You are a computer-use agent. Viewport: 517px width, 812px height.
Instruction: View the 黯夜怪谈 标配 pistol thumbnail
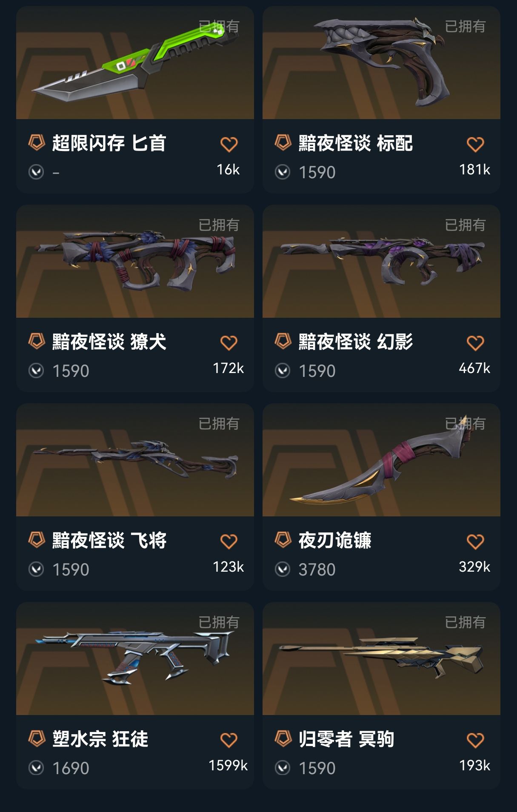[381, 63]
